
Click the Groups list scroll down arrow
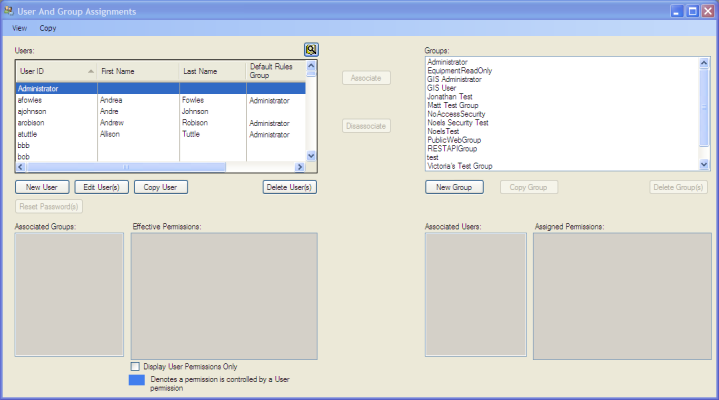click(x=704, y=165)
